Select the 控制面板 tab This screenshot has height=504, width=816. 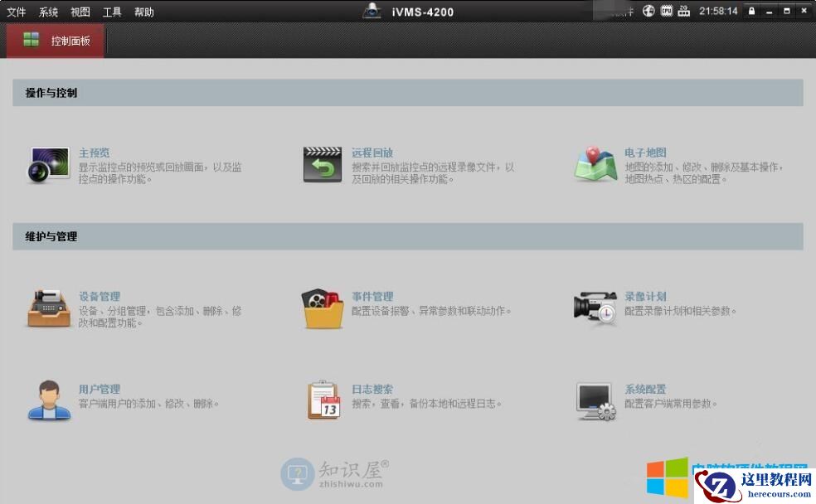click(x=55, y=40)
